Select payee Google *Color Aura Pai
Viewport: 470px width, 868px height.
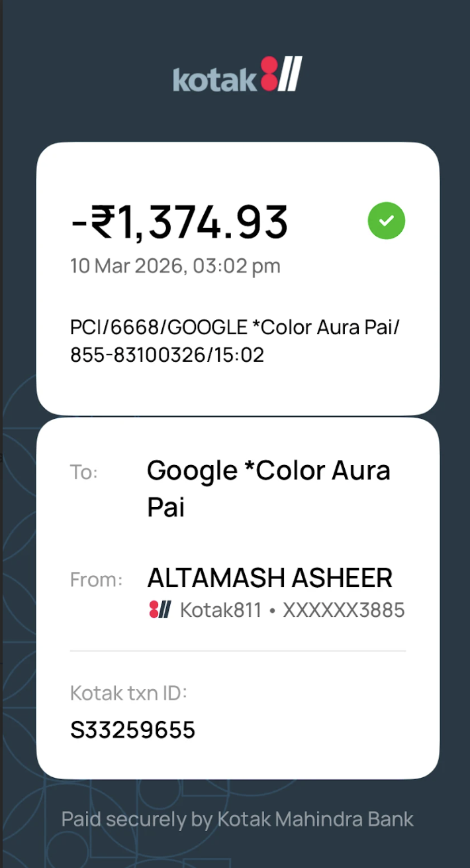point(269,489)
